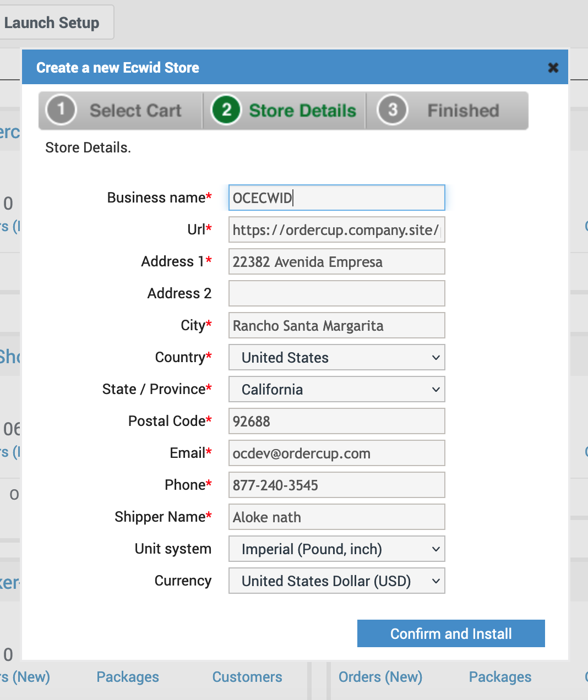588x700 pixels.
Task: Click Confirm and Install button
Action: tap(451, 633)
